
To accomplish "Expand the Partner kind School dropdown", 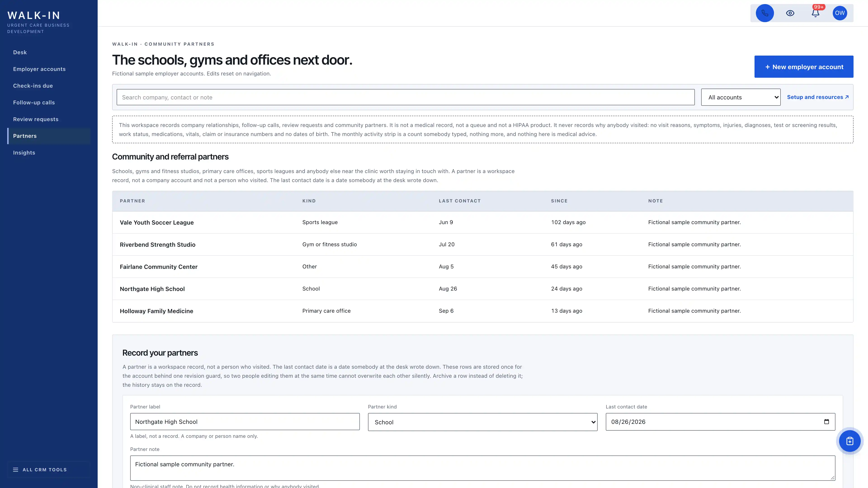I will 483,422.
